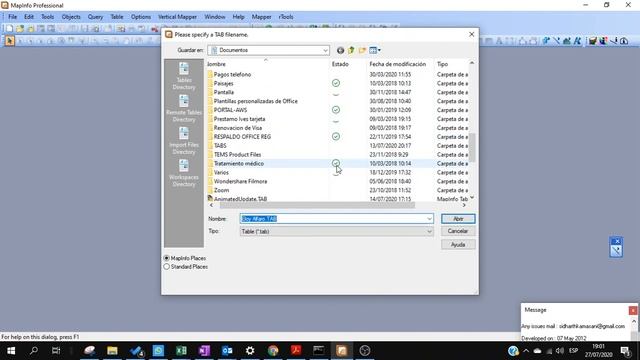Close the TAB filename dialog

coord(471,35)
